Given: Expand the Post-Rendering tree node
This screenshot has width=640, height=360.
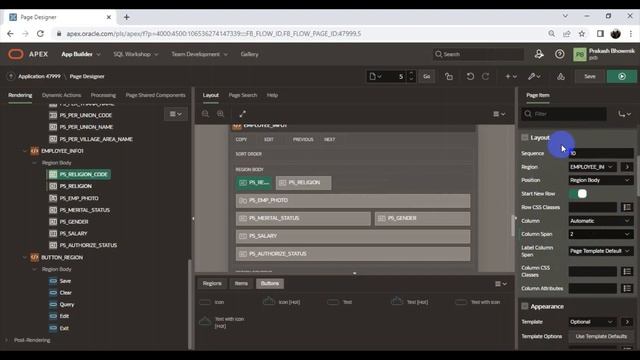Looking at the screenshot, I should click(x=7, y=340).
